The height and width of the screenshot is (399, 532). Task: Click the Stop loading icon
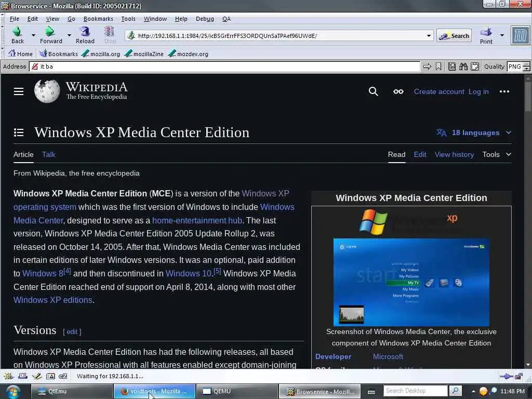tap(109, 32)
